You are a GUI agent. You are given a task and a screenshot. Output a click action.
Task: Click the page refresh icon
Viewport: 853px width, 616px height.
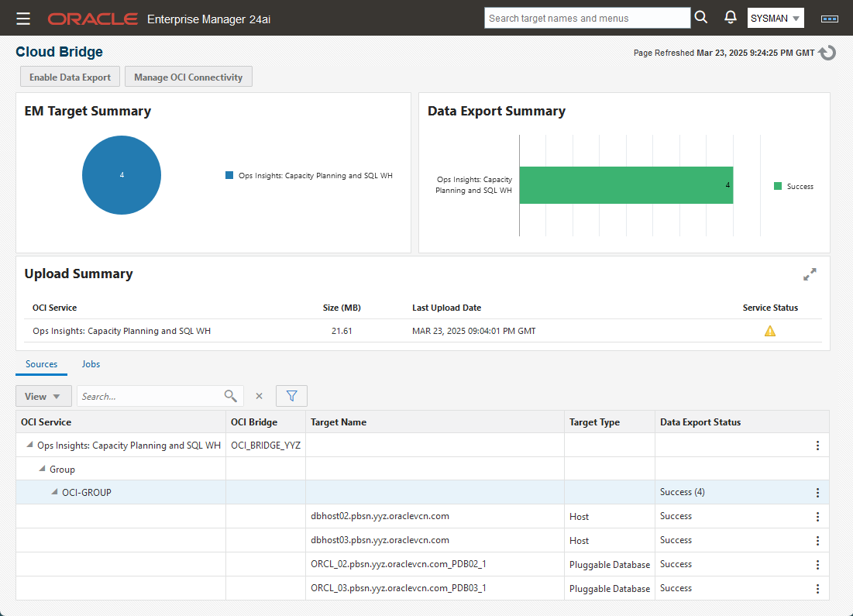tap(827, 53)
